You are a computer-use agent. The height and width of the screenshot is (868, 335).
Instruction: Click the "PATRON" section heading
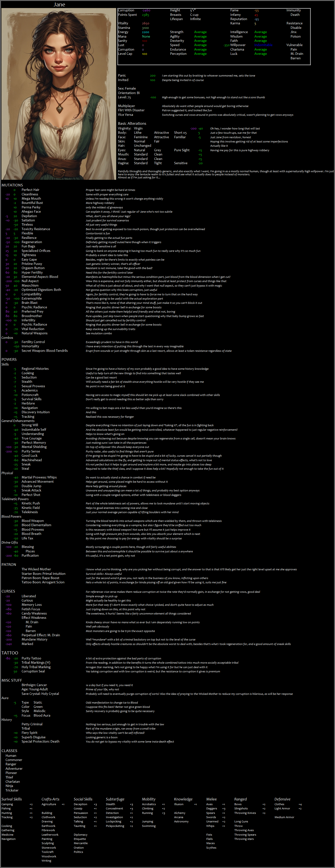[x=9, y=564]
